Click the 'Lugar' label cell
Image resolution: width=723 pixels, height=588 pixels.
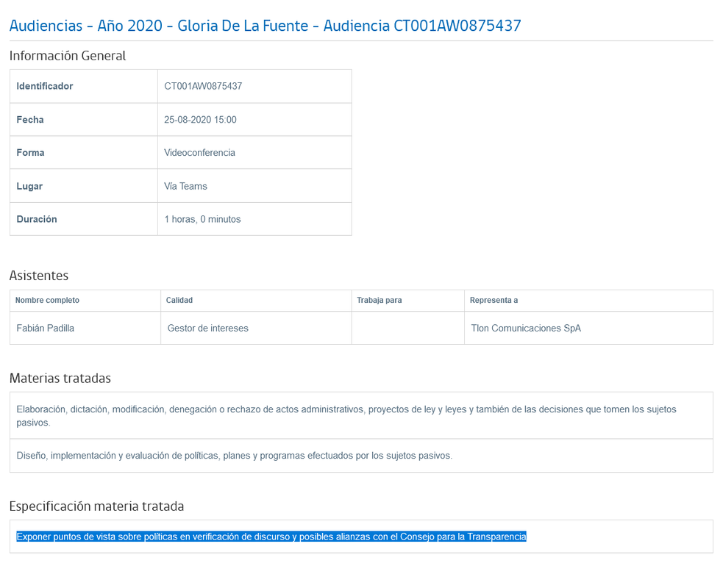point(84,186)
